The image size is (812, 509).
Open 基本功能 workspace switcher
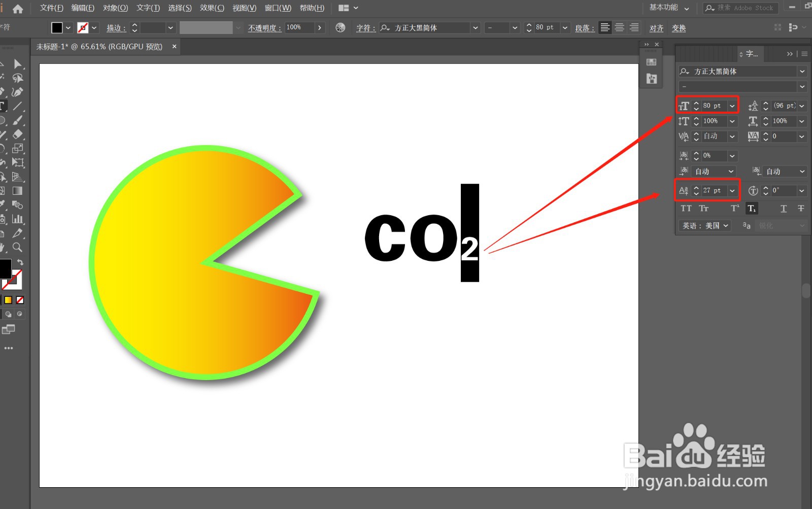click(x=669, y=8)
